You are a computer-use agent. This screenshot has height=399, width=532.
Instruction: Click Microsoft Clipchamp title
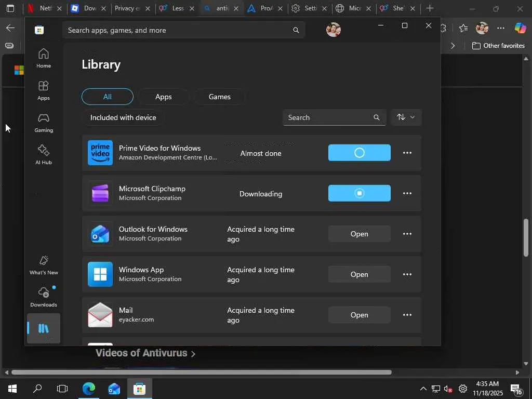pos(152,189)
